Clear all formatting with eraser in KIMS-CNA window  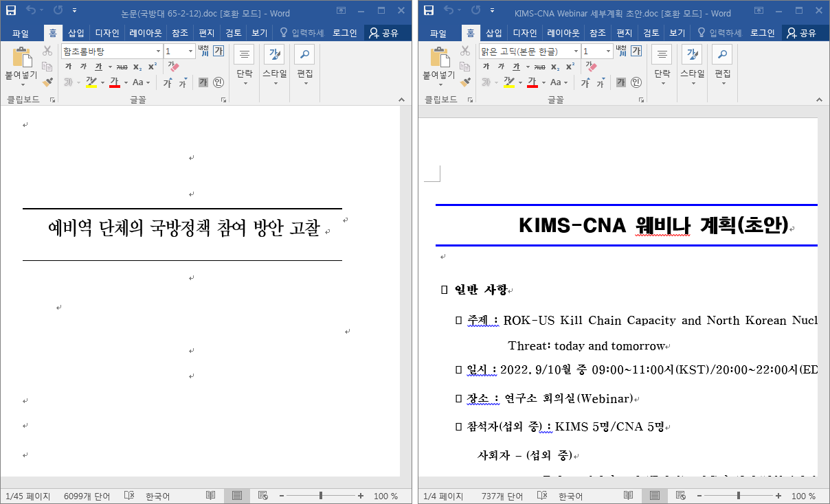click(x=591, y=67)
